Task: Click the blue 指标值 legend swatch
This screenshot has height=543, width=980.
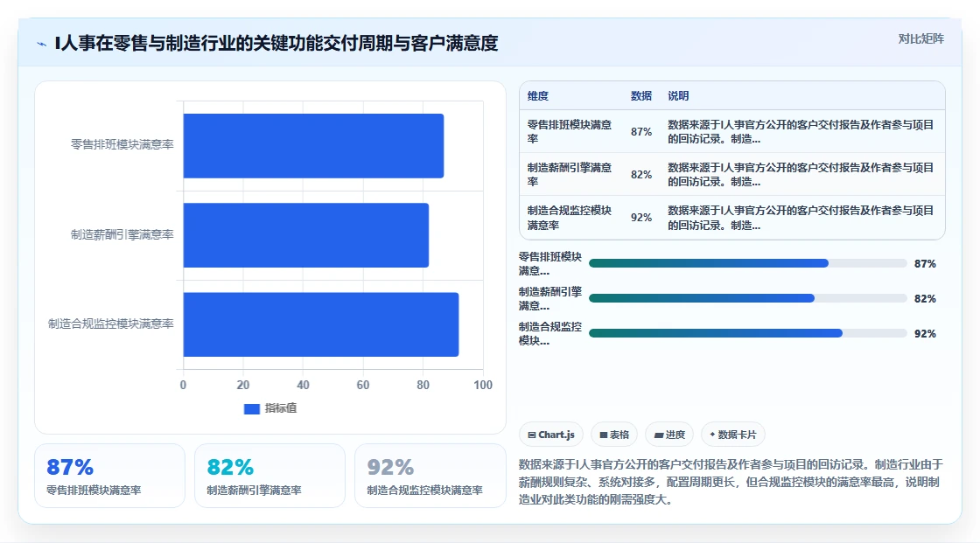Action: tap(251, 408)
